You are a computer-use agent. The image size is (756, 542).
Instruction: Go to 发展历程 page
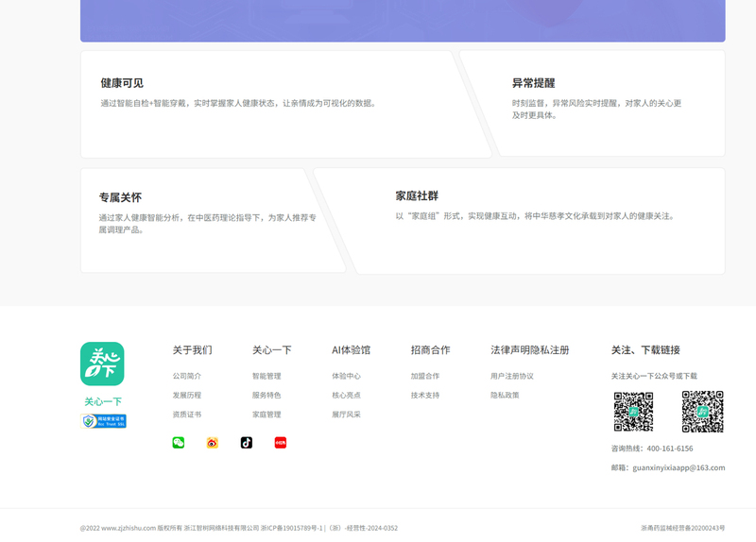point(186,396)
